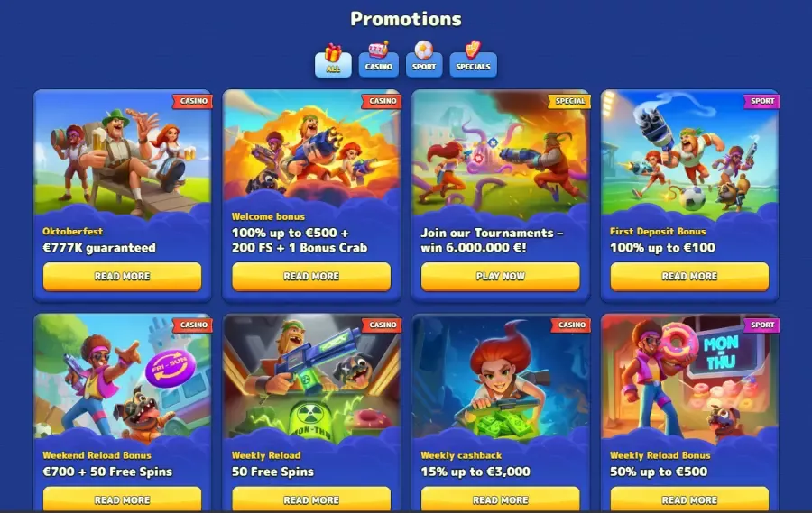Click the MON-THU neon sign
The width and height of the screenshot is (812, 513).
pos(721,352)
